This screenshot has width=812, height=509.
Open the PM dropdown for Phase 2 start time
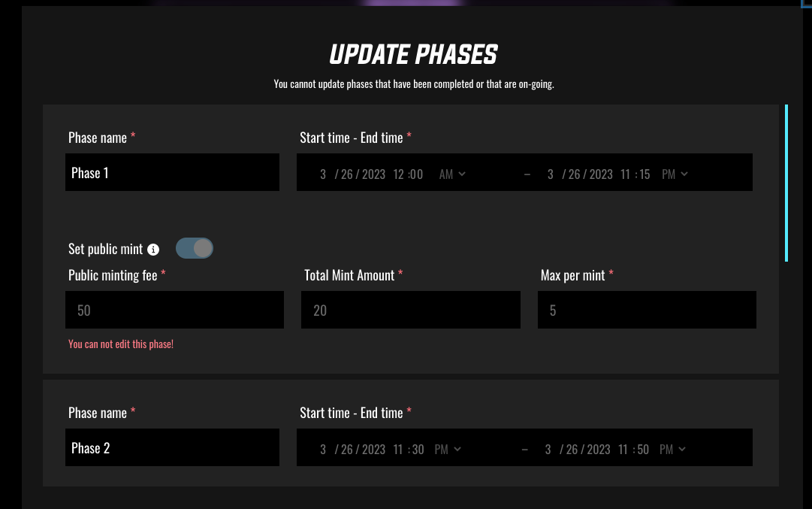coord(446,449)
